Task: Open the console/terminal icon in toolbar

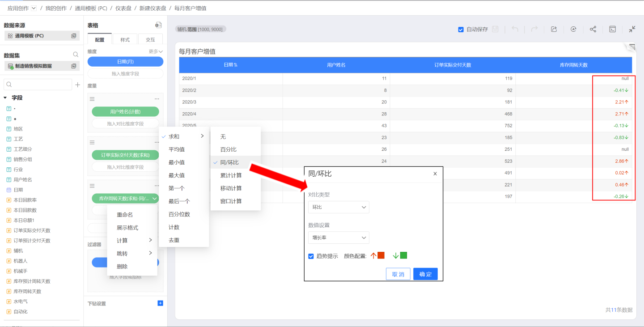Action: click(x=613, y=29)
